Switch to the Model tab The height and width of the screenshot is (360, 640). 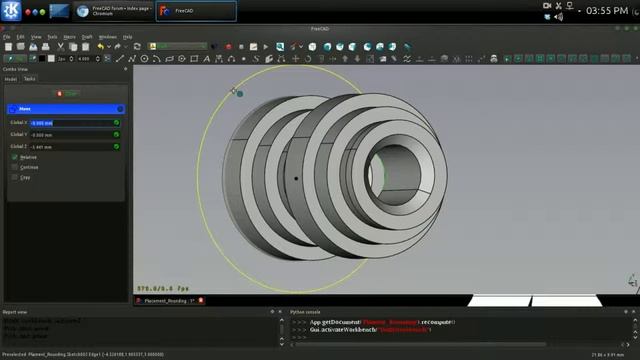[x=11, y=79]
